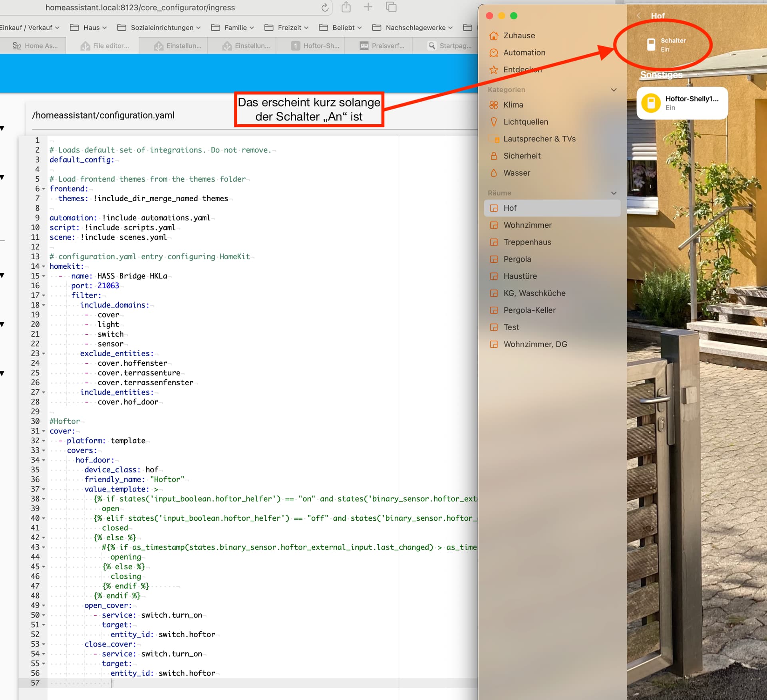Open a new Safari tab with the plus icon
The height and width of the screenshot is (700, 767).
(x=368, y=7)
